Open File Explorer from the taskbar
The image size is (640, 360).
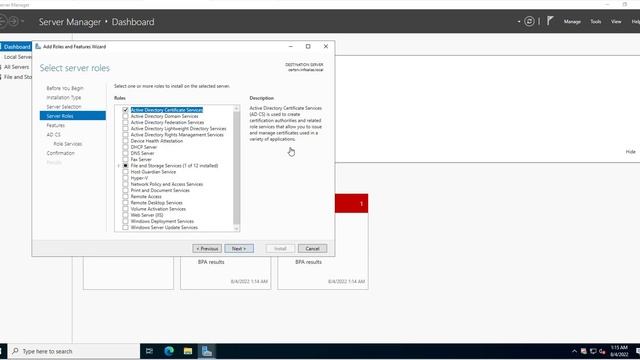188,351
